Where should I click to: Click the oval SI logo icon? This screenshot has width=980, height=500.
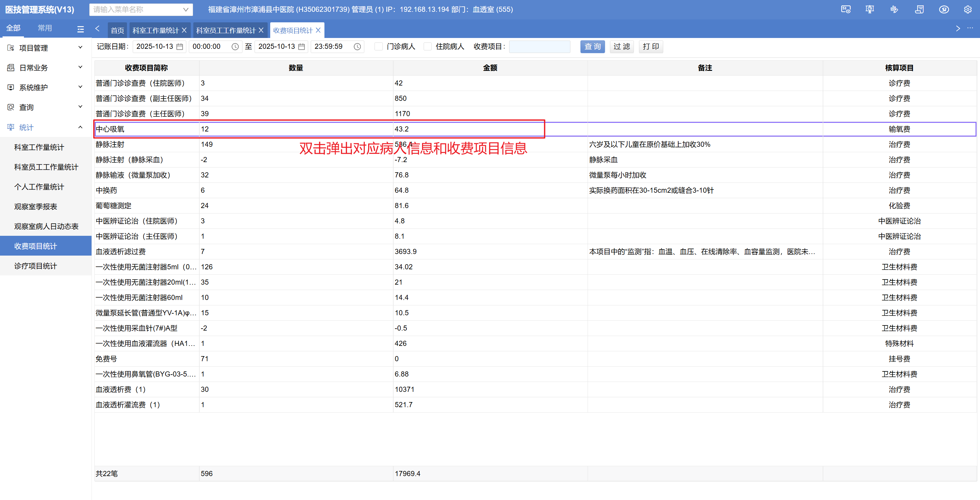click(944, 10)
